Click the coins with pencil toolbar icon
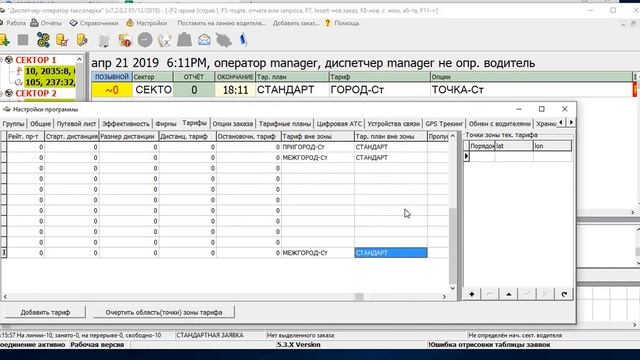 point(82,40)
